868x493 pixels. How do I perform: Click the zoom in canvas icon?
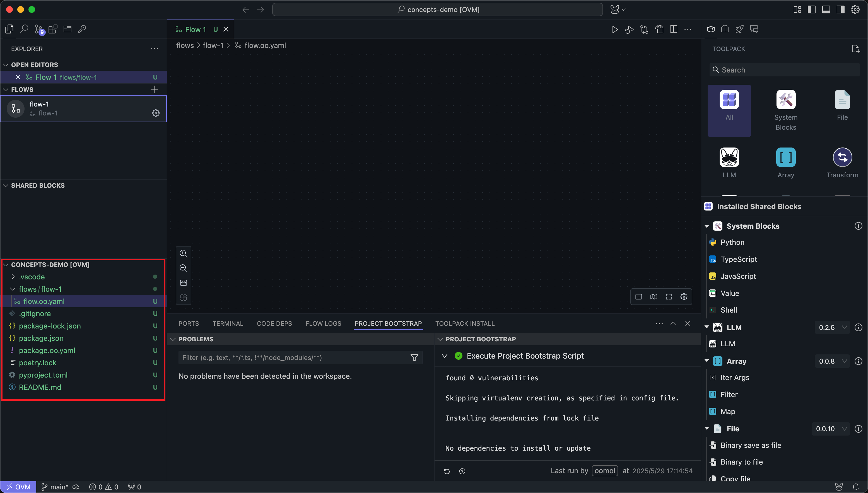(x=183, y=253)
